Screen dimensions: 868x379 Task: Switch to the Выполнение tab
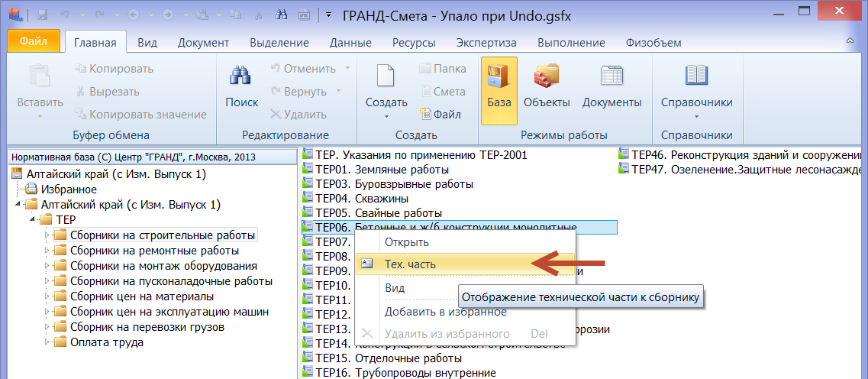click(571, 43)
